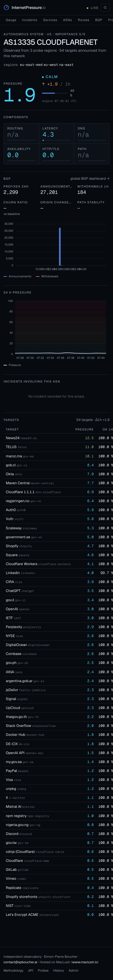
Task: Select the Routes tab
Action: pos(84,20)
